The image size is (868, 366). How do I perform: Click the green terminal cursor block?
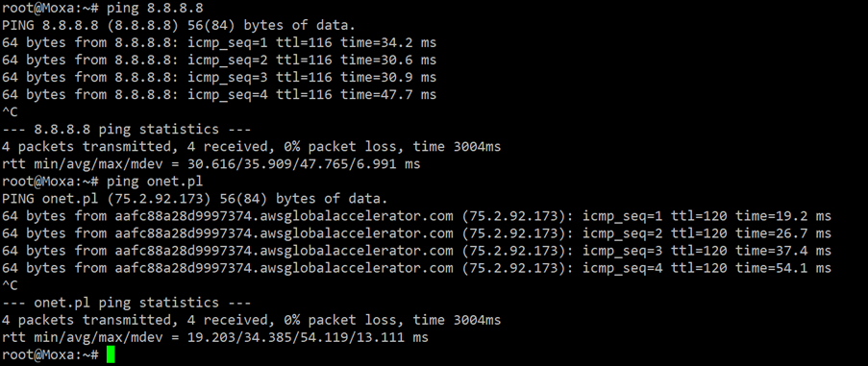coord(111,354)
